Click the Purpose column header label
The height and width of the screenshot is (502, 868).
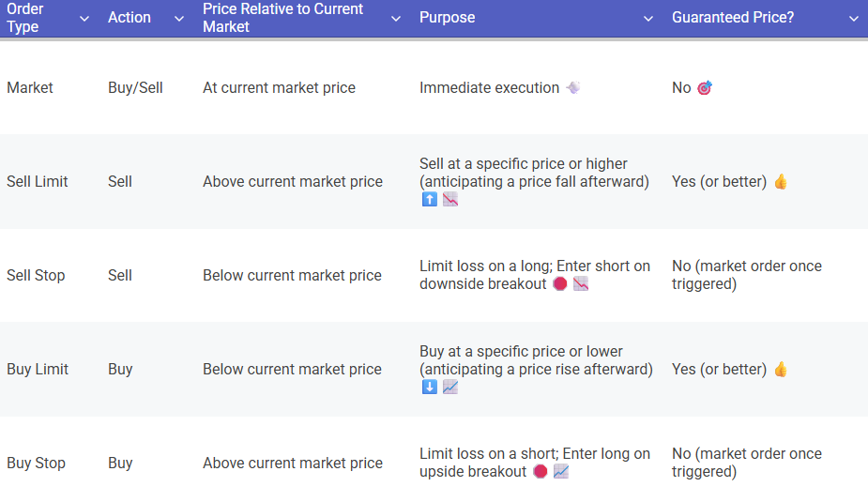[447, 18]
